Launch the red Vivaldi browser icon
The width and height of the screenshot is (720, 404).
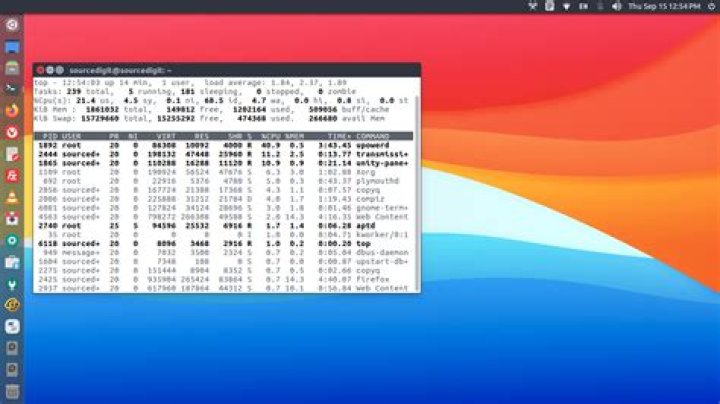point(12,132)
